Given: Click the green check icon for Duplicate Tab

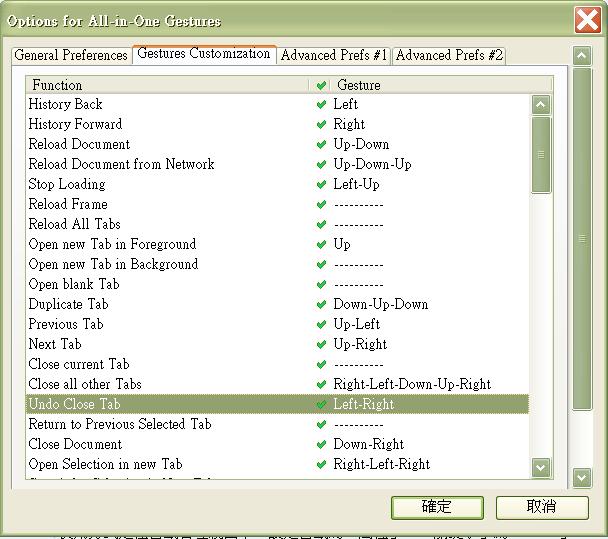Looking at the screenshot, I should tap(321, 304).
